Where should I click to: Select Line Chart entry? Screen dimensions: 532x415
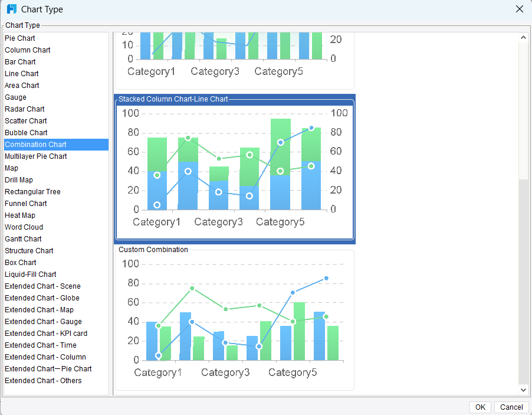pos(56,74)
